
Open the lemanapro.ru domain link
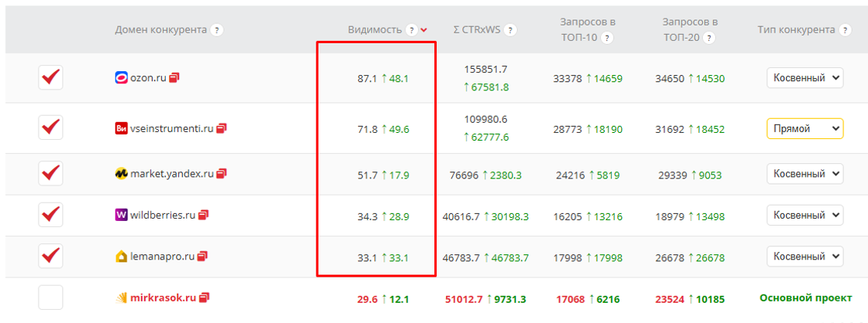point(162,257)
